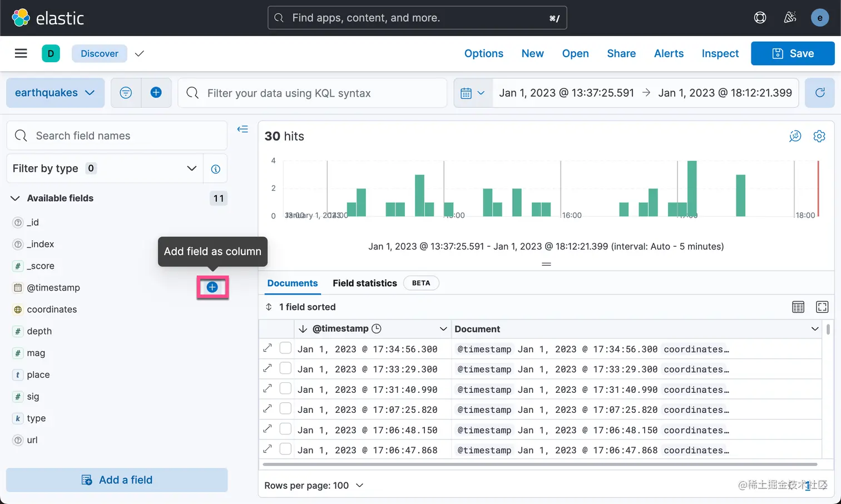Check the 17:07:25.820 document row
The image size is (841, 504).
pos(285,409)
